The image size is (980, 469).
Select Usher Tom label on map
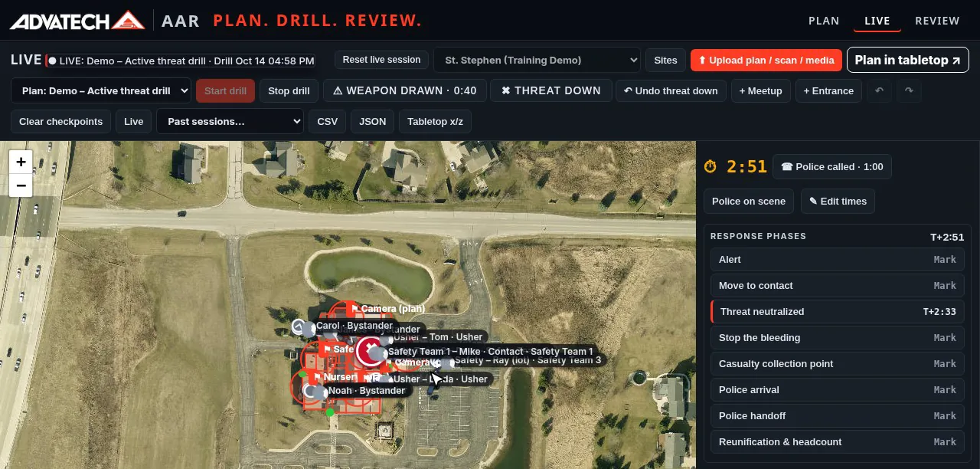coord(438,337)
